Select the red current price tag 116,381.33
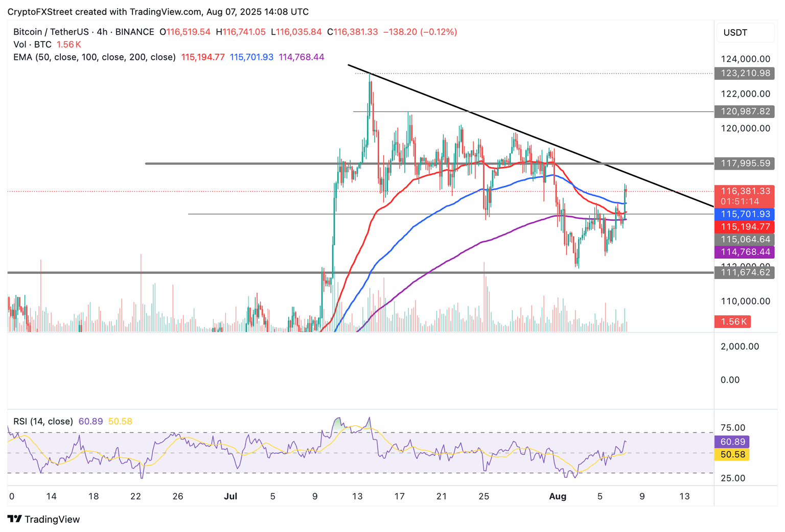This screenshot has width=785, height=532. pyautogui.click(x=744, y=191)
